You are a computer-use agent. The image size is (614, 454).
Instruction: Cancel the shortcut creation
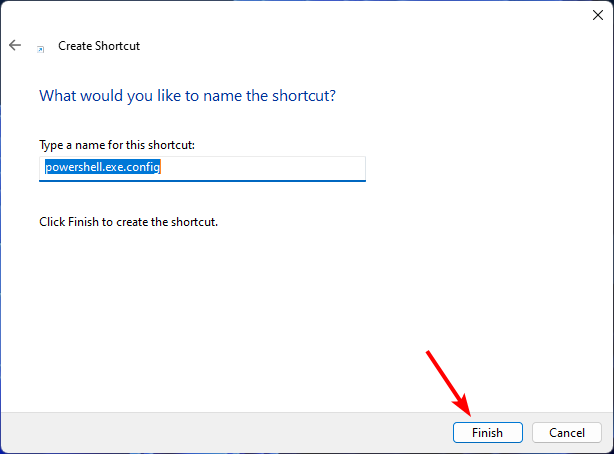567,432
